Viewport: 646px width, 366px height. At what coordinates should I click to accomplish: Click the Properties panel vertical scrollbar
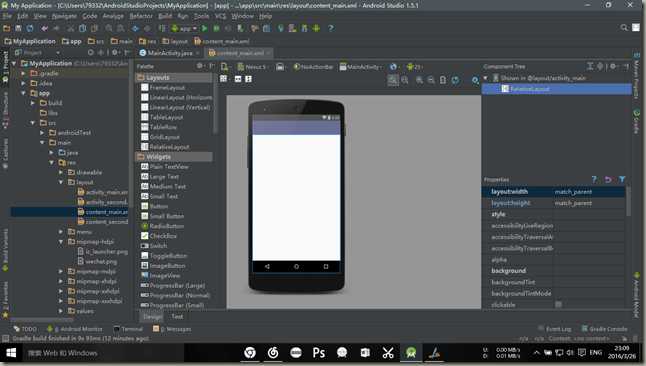(628, 202)
